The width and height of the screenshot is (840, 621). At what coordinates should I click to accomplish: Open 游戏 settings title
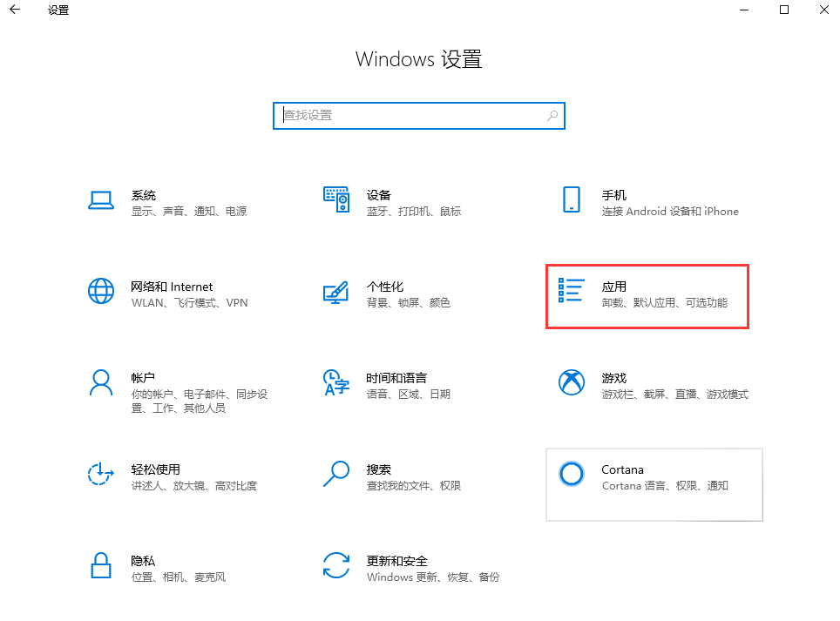tap(614, 378)
